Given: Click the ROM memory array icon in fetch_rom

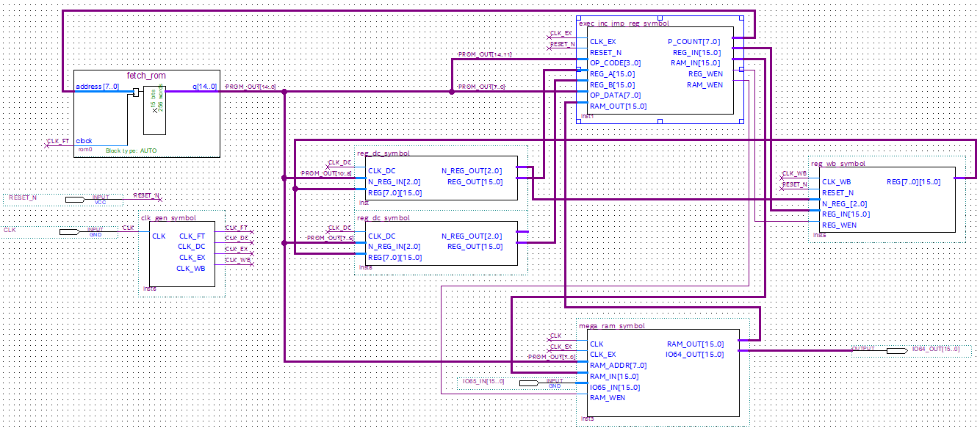Looking at the screenshot, I should pos(154,110).
